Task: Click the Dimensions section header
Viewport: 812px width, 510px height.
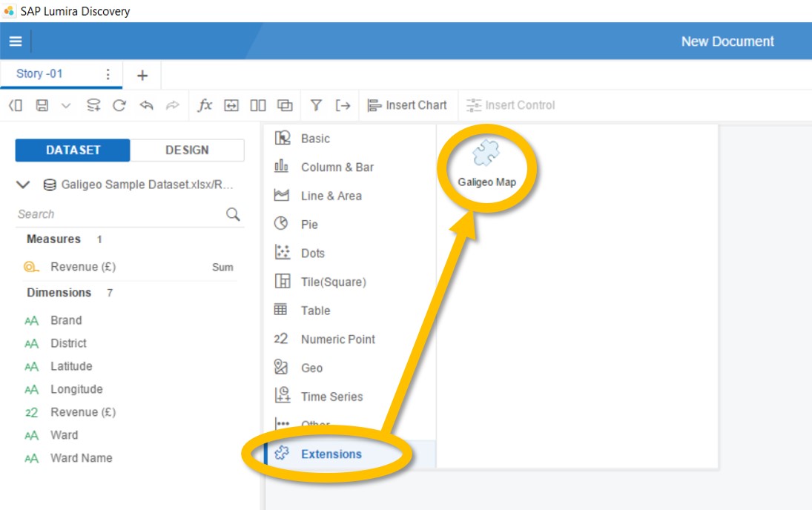Action: coord(59,293)
